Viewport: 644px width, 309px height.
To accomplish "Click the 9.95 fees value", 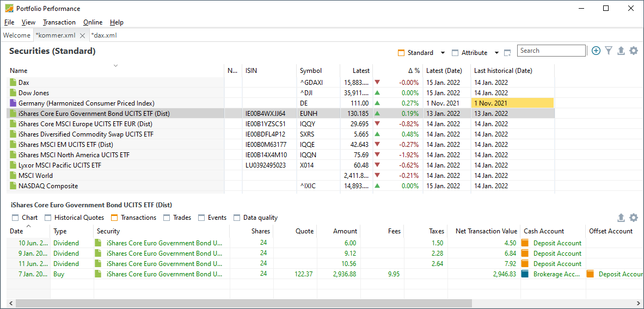I will (x=394, y=274).
